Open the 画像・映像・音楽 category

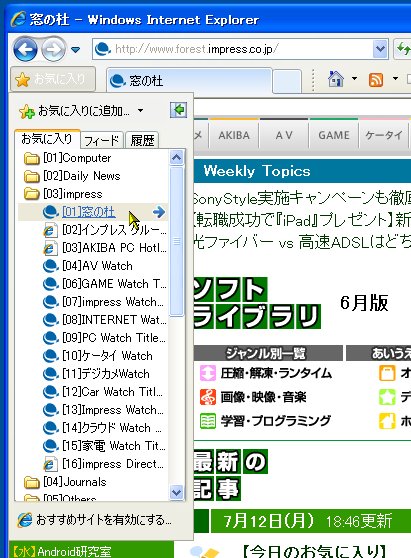coord(263,397)
